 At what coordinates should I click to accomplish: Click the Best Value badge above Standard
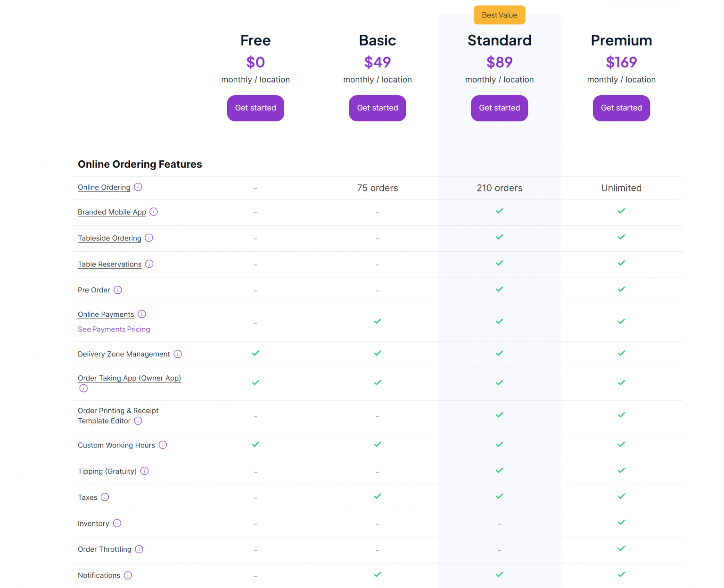click(x=499, y=15)
